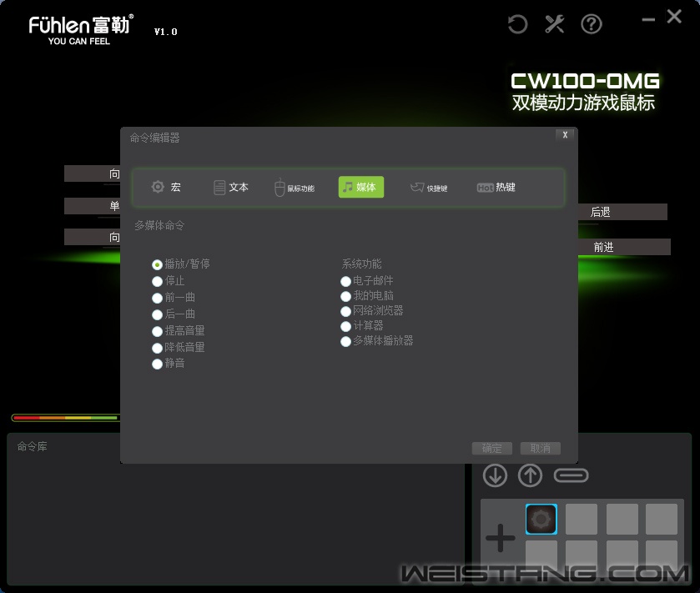This screenshot has height=593, width=700.
Task: Click the 系统功能 group heading
Action: coord(361,264)
